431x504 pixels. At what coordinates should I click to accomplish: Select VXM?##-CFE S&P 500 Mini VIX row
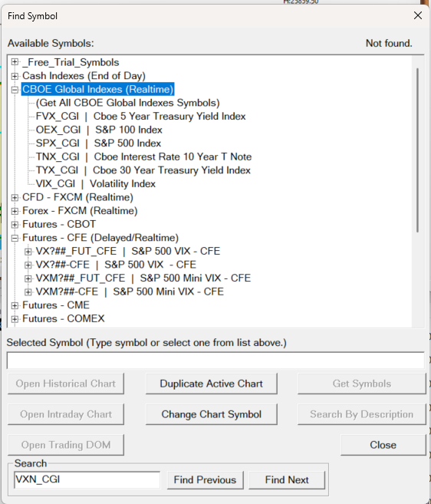[130, 292]
